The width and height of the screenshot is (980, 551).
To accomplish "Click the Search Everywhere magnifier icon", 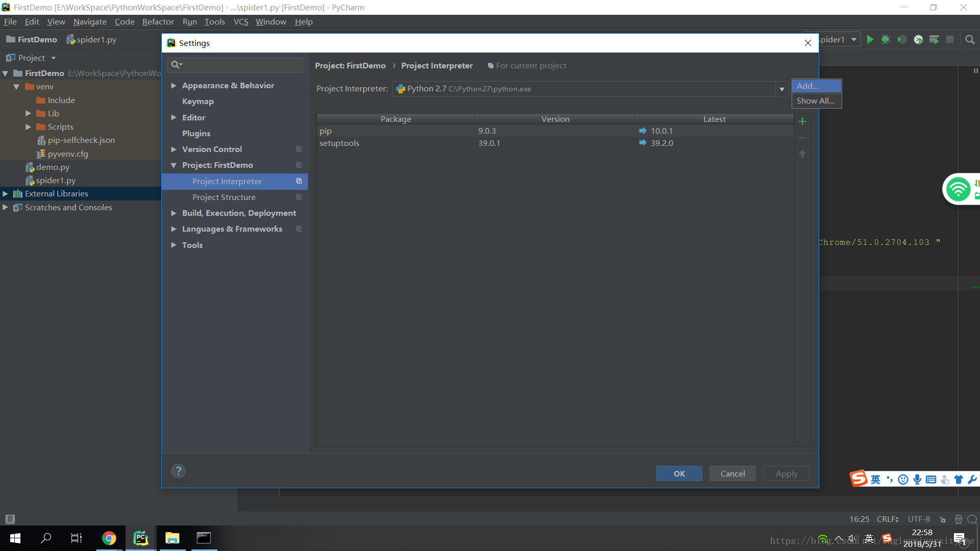I will click(x=970, y=39).
